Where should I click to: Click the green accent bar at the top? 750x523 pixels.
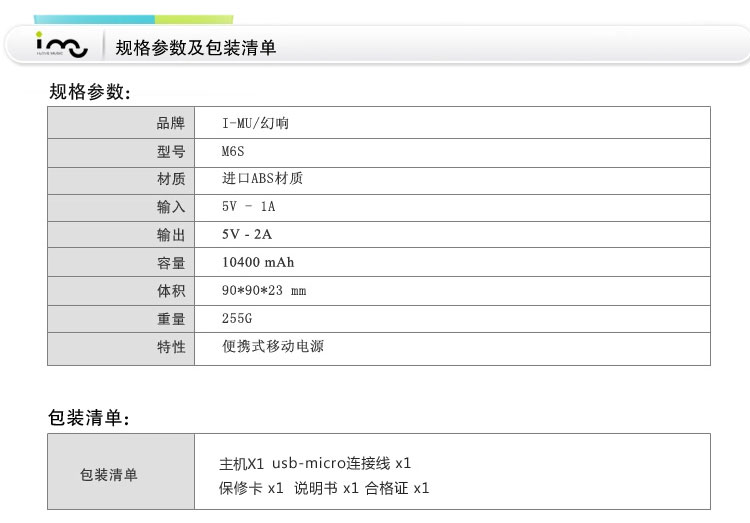[x=194, y=19]
